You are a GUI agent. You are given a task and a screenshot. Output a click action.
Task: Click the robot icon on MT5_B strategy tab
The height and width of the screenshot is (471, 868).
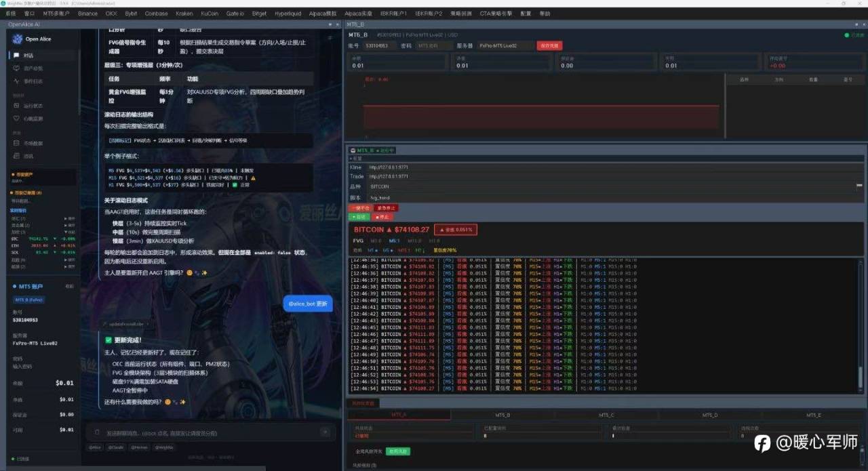point(353,150)
